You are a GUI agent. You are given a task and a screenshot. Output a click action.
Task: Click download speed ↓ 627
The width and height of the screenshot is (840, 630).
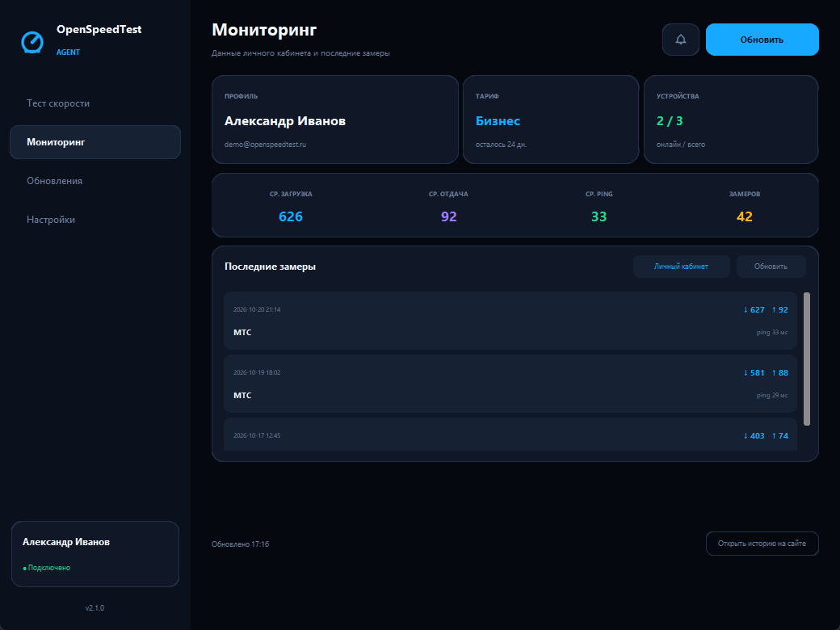754,309
